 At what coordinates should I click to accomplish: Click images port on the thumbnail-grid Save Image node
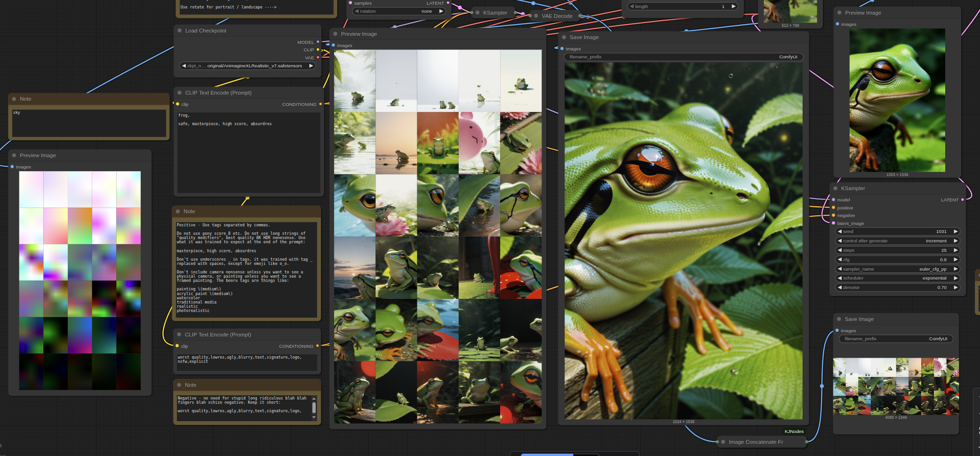coord(837,330)
